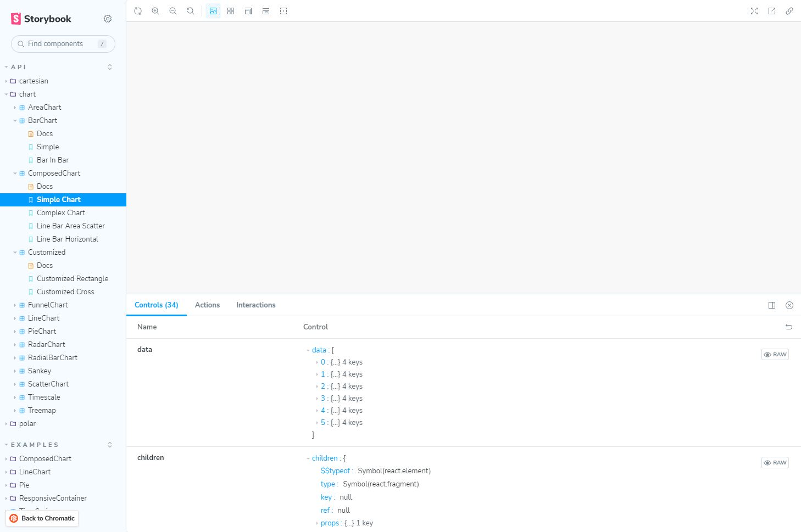Expand the AreaChart component
801x532 pixels.
(16, 107)
